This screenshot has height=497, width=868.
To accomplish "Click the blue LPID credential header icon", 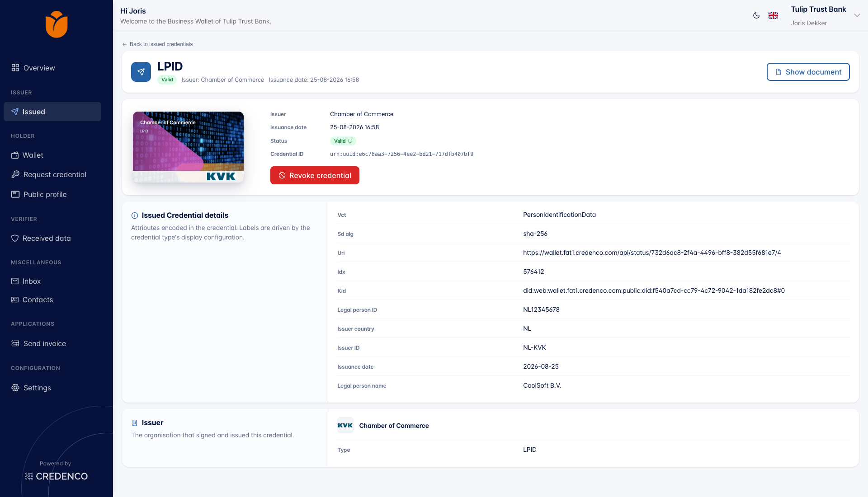I will click(141, 72).
